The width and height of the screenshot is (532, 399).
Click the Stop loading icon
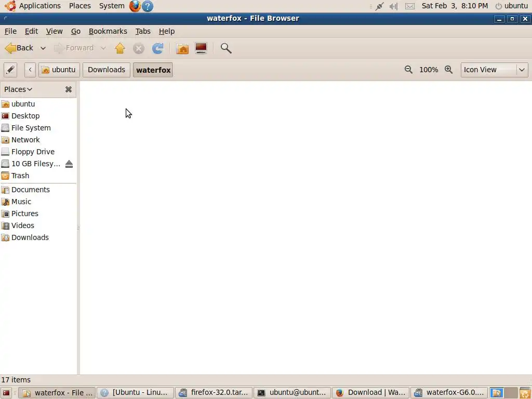click(x=138, y=48)
